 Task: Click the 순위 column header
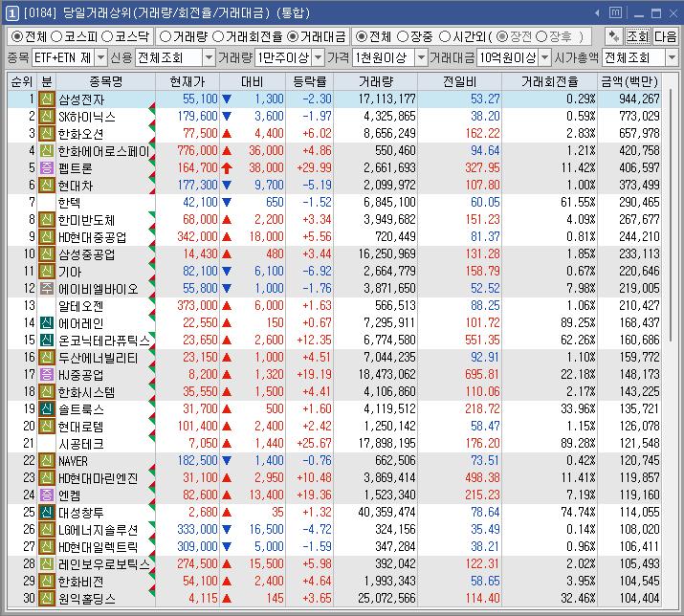(x=22, y=81)
